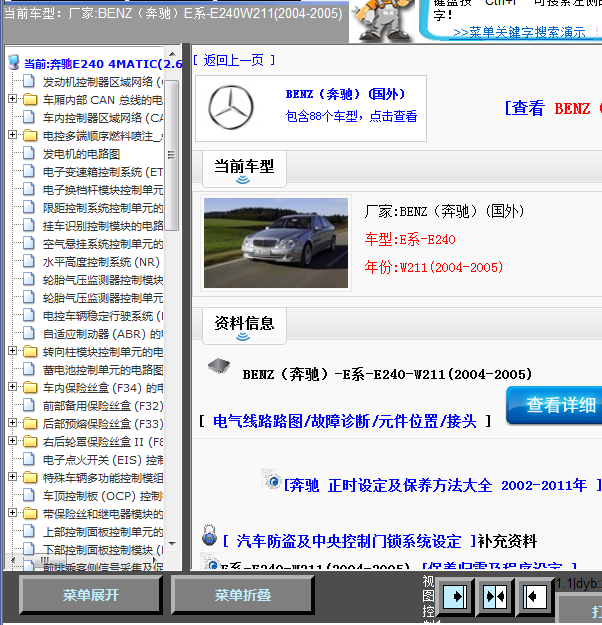Click the folder icon of 后部预熔保险丝盒 (F33)
Image resolution: width=602 pixels, height=625 pixels.
(30, 423)
